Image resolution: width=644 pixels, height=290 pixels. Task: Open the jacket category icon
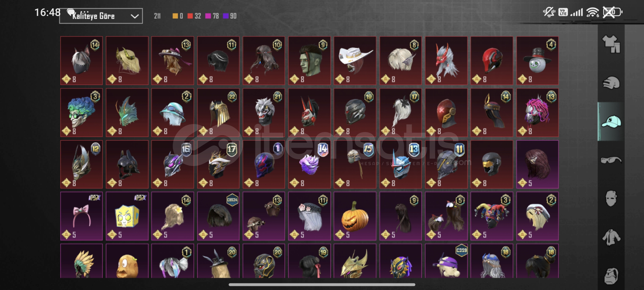pos(611,237)
